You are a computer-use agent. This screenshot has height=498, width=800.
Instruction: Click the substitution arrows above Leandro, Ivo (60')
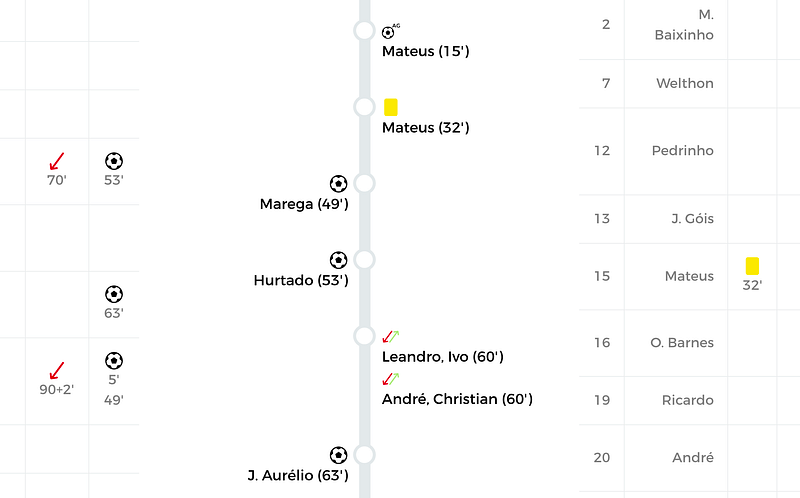coord(390,336)
